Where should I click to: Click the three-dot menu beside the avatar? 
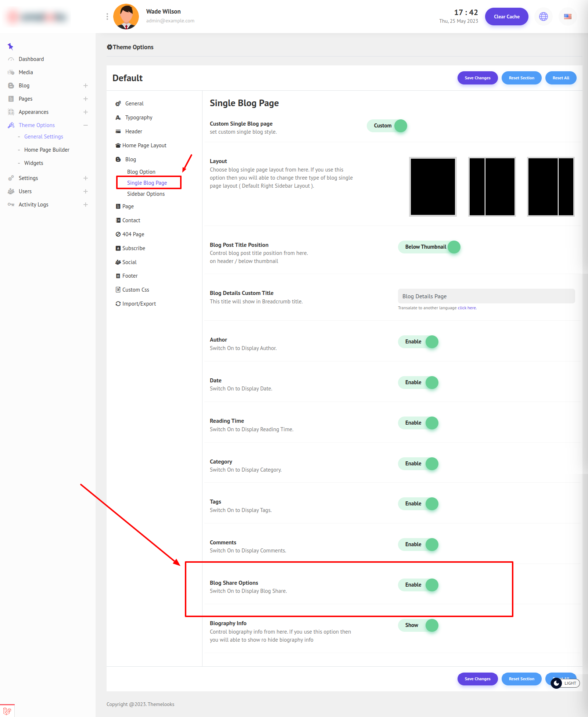[107, 17]
